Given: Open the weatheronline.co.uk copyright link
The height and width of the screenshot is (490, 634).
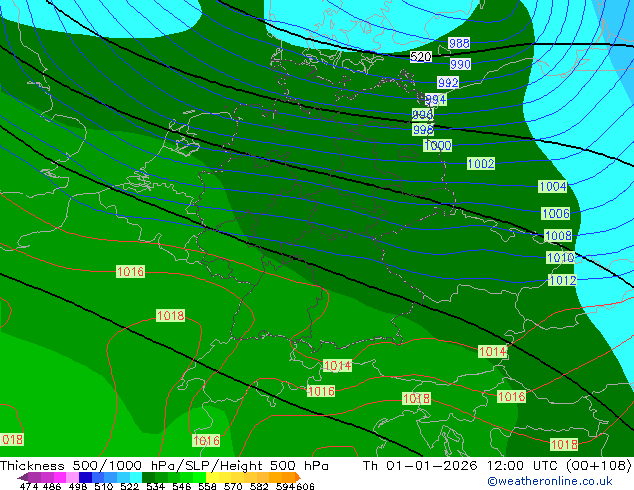Looking at the screenshot, I should coord(550,482).
